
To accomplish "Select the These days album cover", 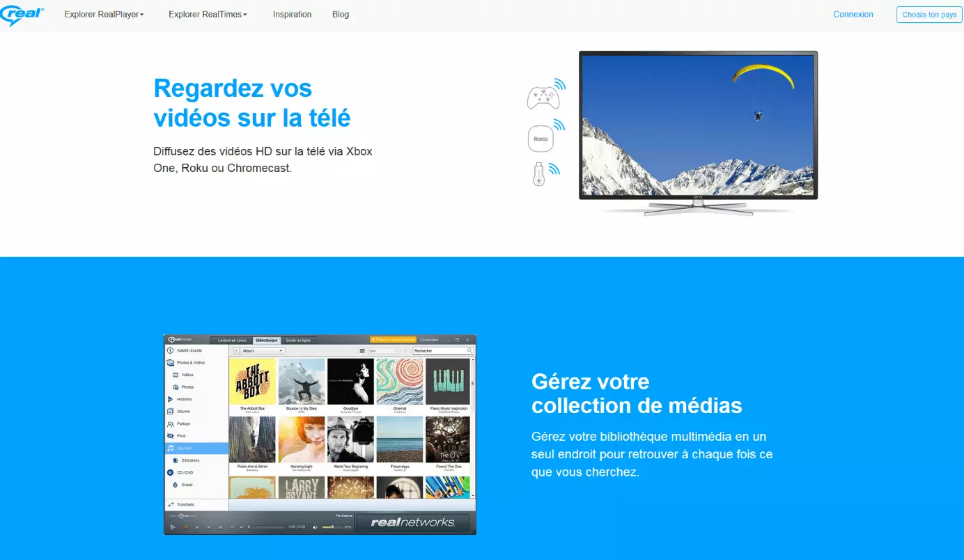I will [400, 440].
